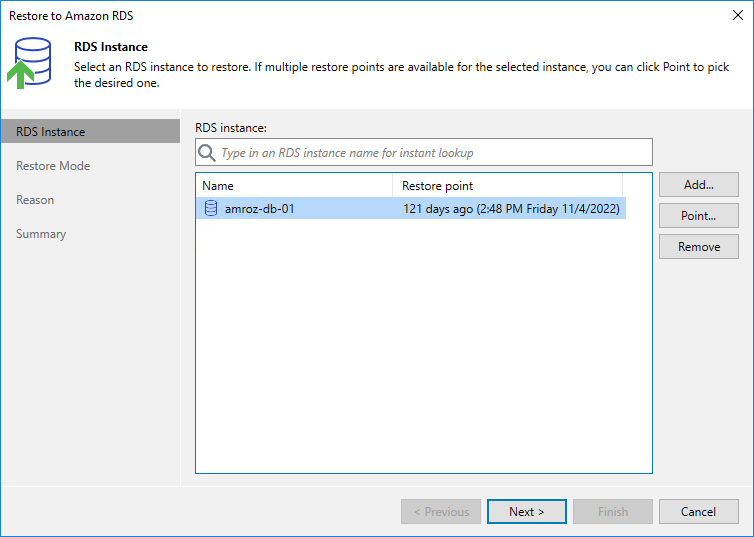Click the Next > button

[x=526, y=512]
